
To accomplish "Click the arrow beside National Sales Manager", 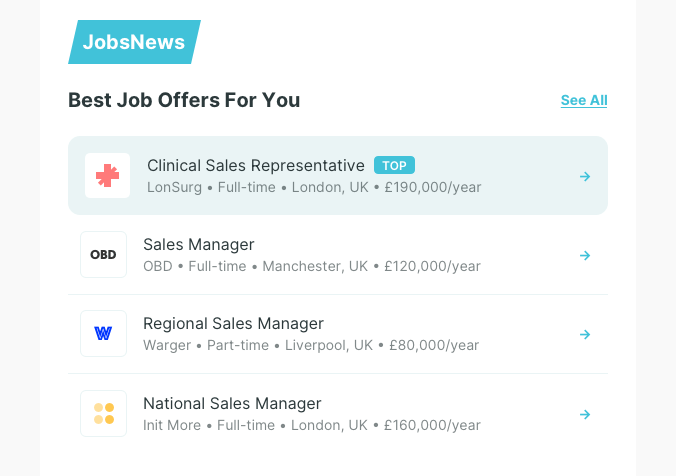I will click(585, 413).
